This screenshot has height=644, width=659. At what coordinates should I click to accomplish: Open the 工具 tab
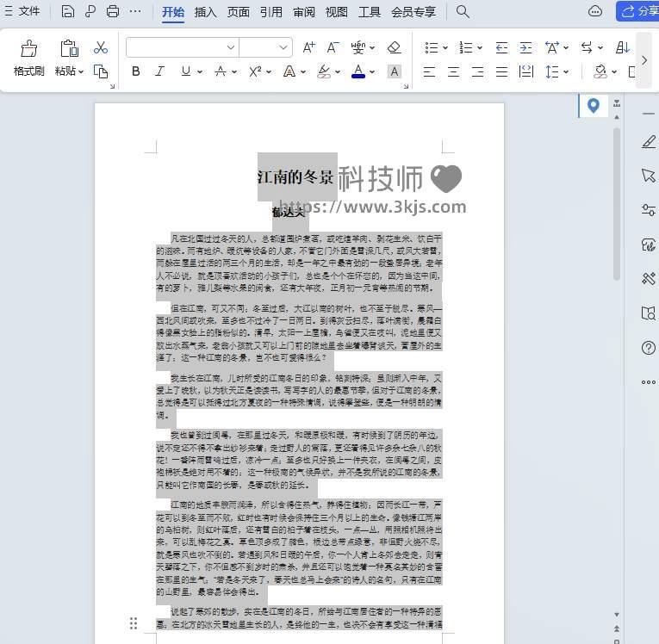370,12
